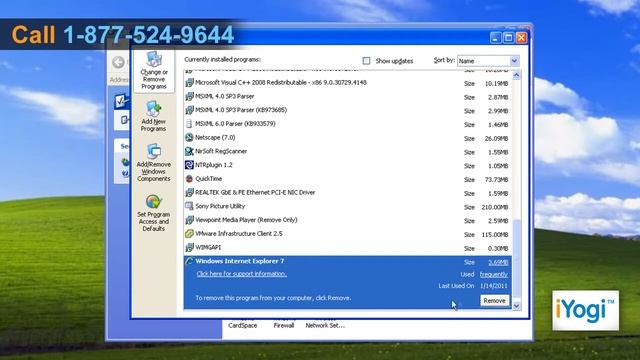Select the Netscape (7.0) entry text
640x360 pixels.
[x=215, y=138]
